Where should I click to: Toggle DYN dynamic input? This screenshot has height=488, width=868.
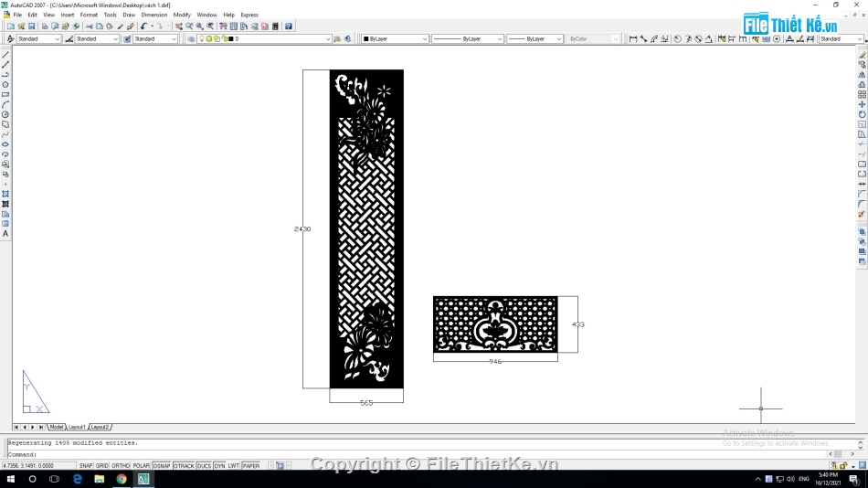coord(220,466)
